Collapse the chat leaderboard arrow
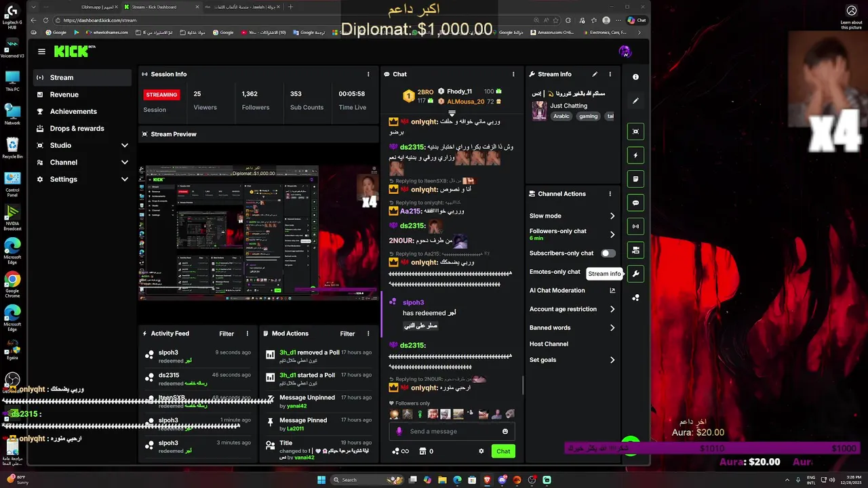The height and width of the screenshot is (488, 868). click(452, 113)
